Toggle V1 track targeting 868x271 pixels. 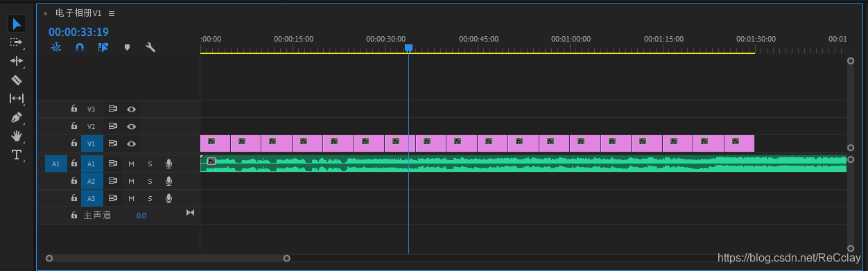[92, 143]
